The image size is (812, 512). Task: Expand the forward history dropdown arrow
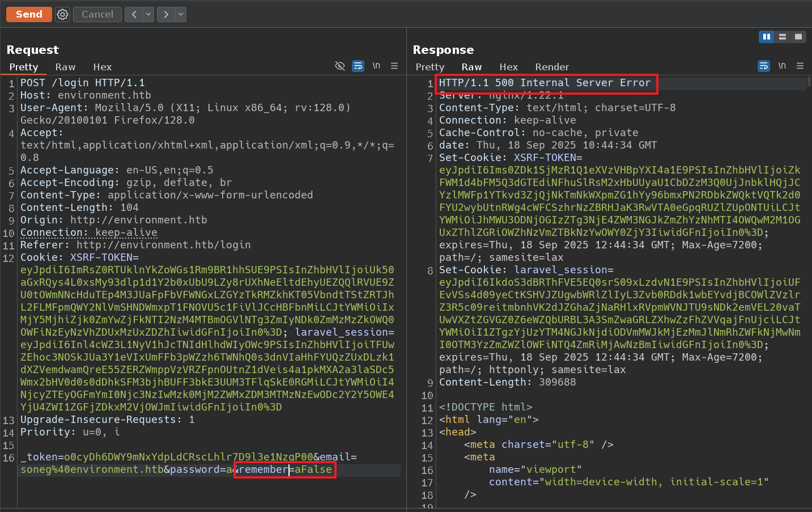pos(181,14)
